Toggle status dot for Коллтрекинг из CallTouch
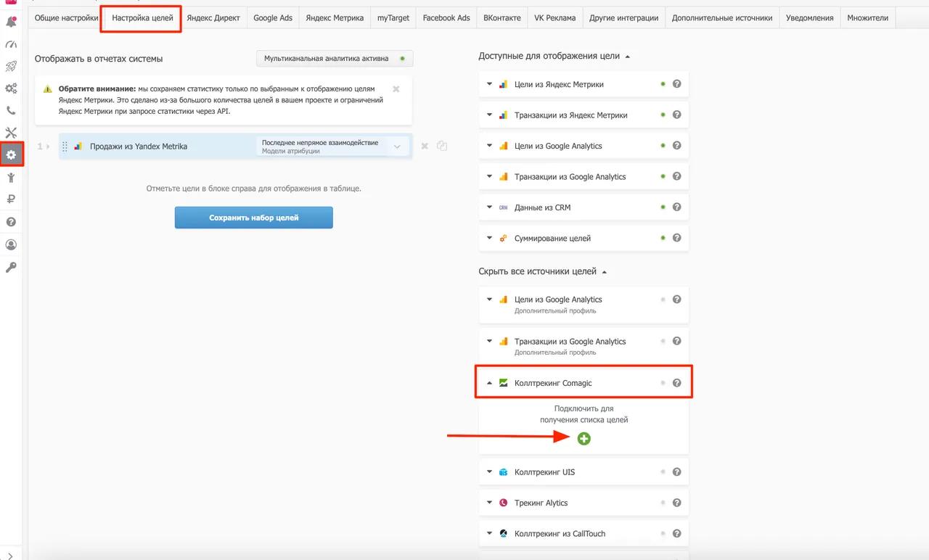The height and width of the screenshot is (560, 929). point(663,534)
